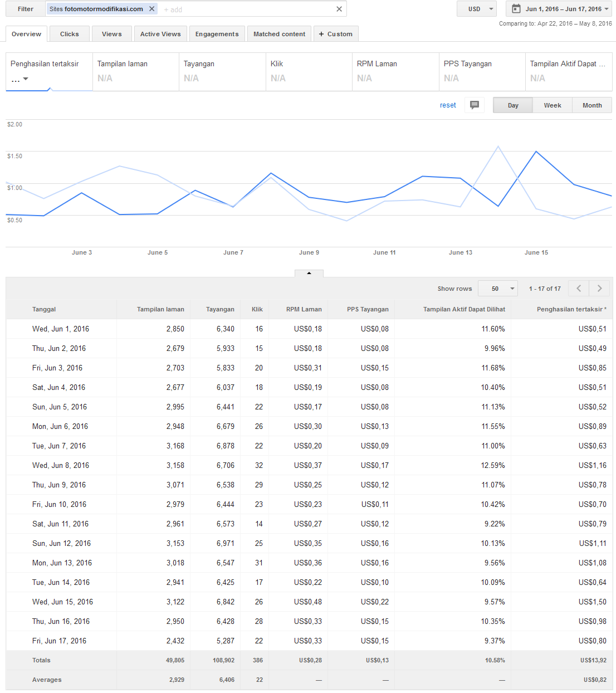Switch chart granularity to Month

(592, 105)
